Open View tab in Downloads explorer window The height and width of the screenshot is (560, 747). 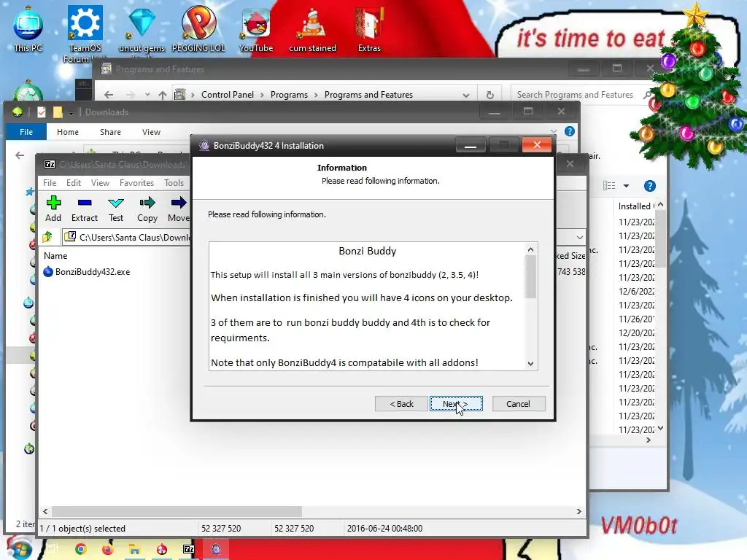coord(152,132)
